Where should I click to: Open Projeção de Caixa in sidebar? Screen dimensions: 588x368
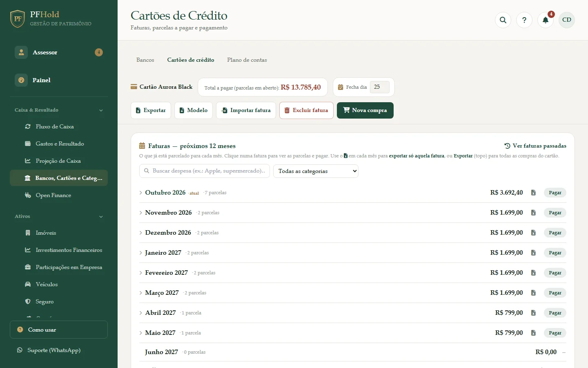click(59, 161)
